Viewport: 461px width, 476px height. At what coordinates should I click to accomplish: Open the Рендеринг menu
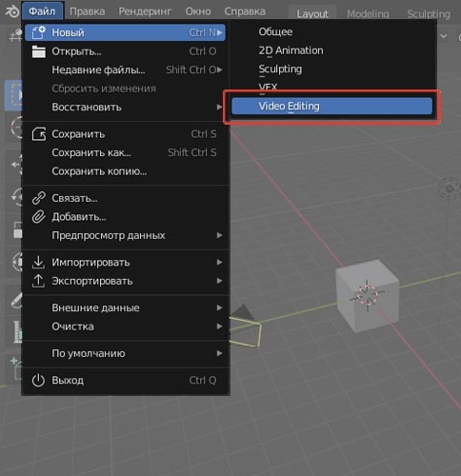pyautogui.click(x=145, y=11)
